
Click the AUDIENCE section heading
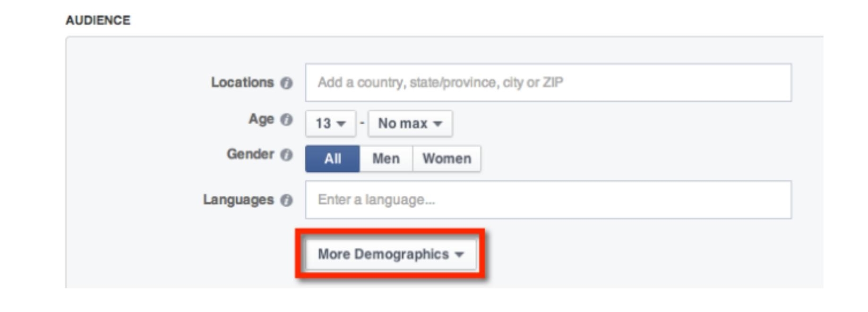coord(98,20)
